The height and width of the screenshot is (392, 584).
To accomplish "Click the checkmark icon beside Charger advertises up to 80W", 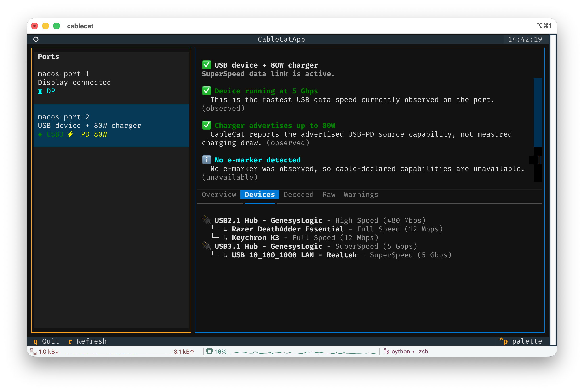I will tap(206, 125).
